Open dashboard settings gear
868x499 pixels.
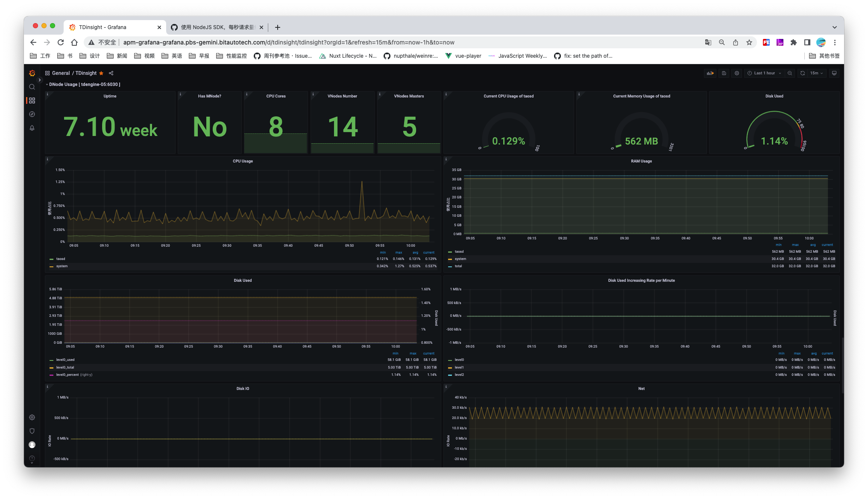pyautogui.click(x=736, y=73)
